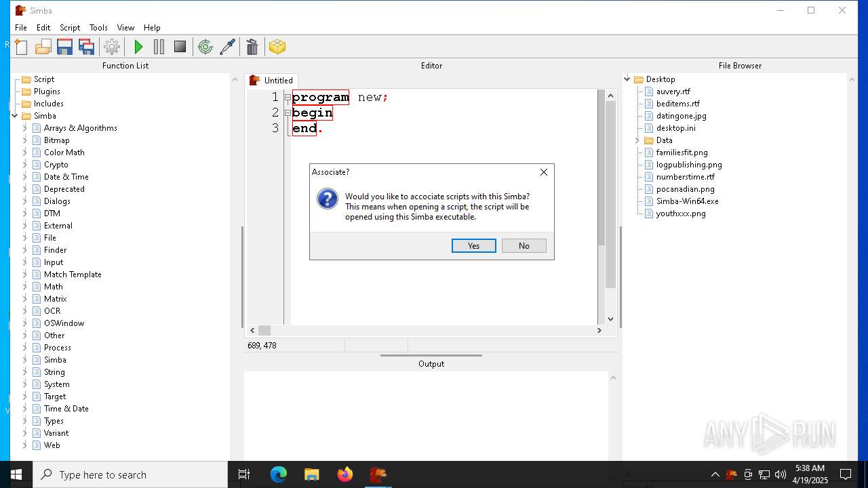Click the Simba icon in the taskbar

click(x=378, y=474)
